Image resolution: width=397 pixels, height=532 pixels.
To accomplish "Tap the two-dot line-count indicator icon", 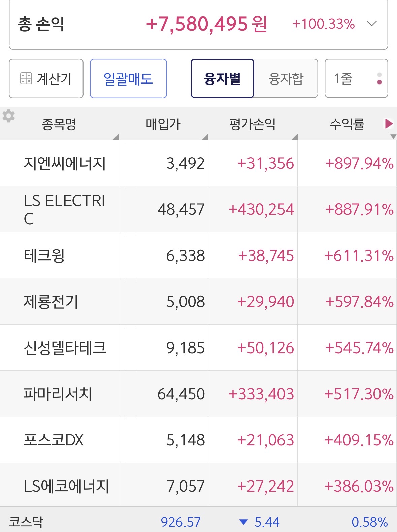I will point(379,78).
